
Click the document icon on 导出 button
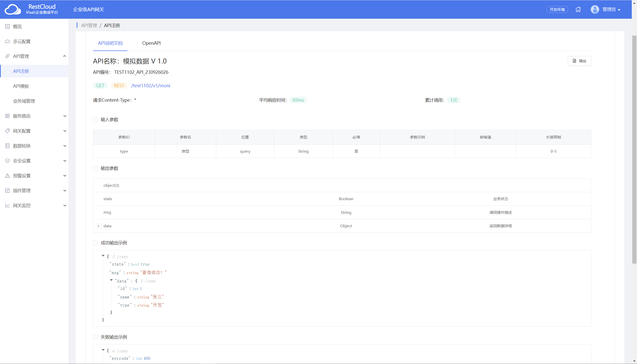(575, 61)
